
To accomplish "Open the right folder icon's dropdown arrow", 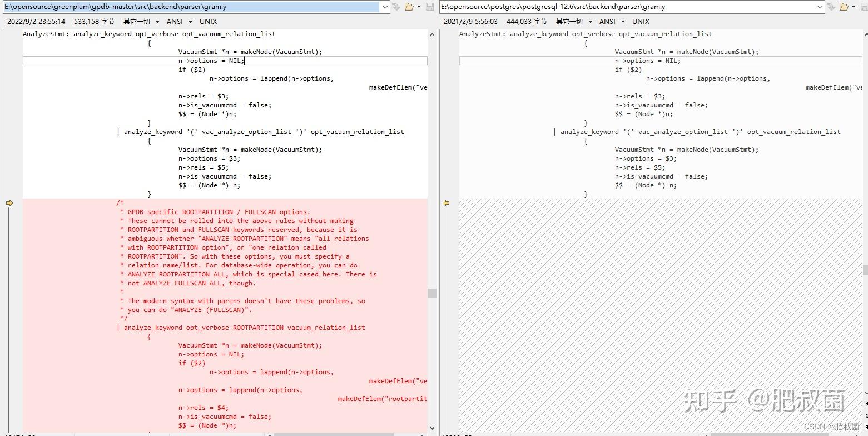I will (x=854, y=7).
